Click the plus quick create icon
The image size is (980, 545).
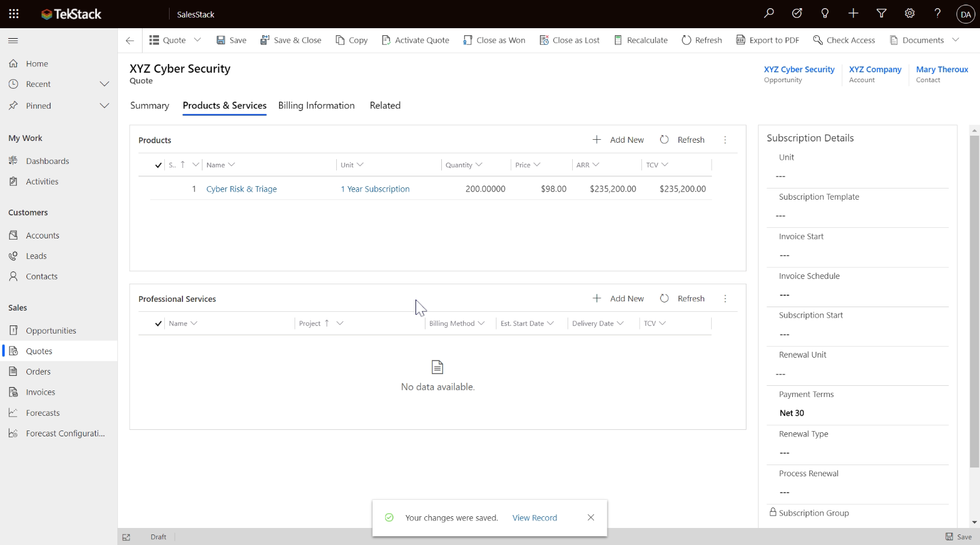click(853, 14)
